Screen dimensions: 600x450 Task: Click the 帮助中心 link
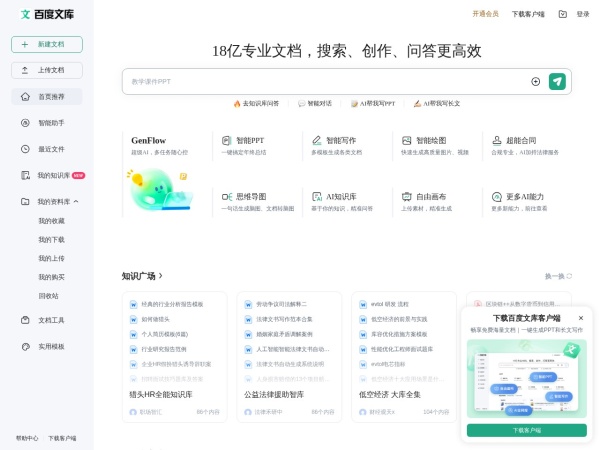click(x=27, y=438)
